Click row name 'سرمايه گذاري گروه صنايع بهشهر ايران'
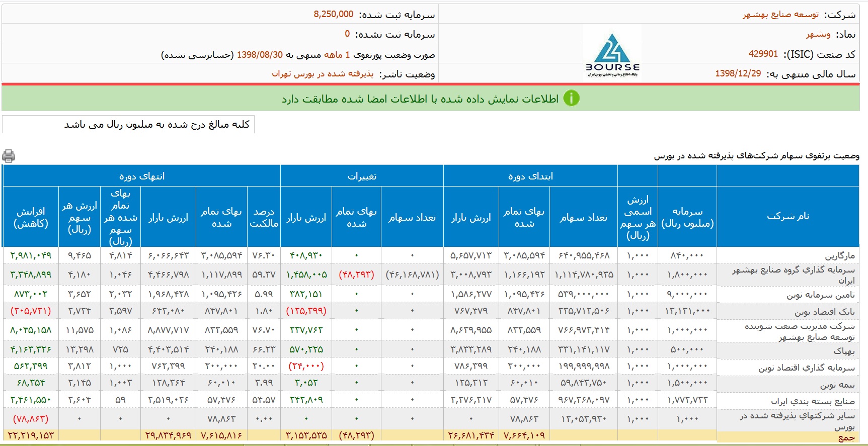 point(794,275)
